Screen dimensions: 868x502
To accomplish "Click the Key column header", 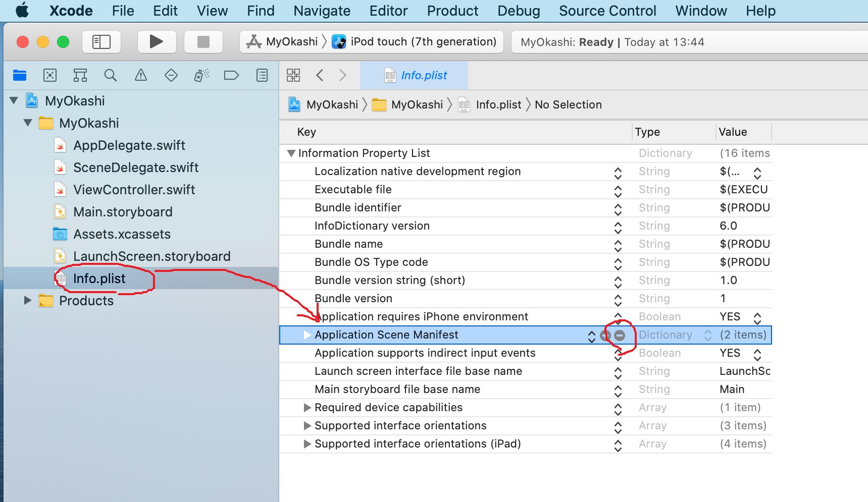I will pyautogui.click(x=307, y=132).
